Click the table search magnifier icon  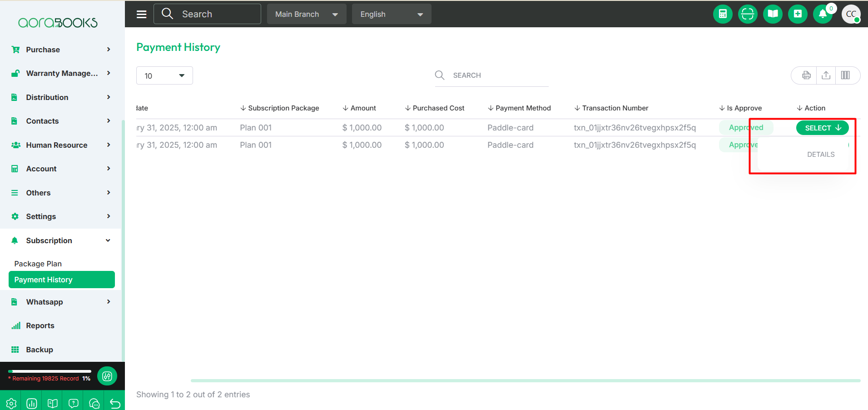[x=440, y=75]
